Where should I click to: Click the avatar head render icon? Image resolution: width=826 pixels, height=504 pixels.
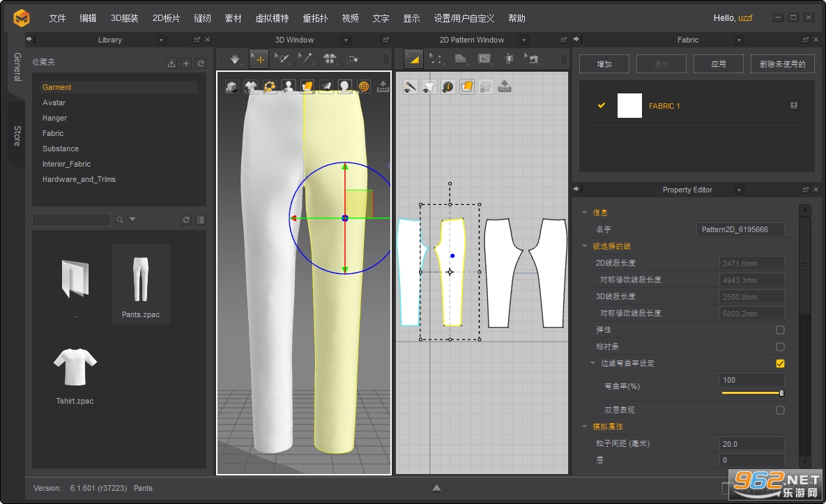tap(344, 86)
